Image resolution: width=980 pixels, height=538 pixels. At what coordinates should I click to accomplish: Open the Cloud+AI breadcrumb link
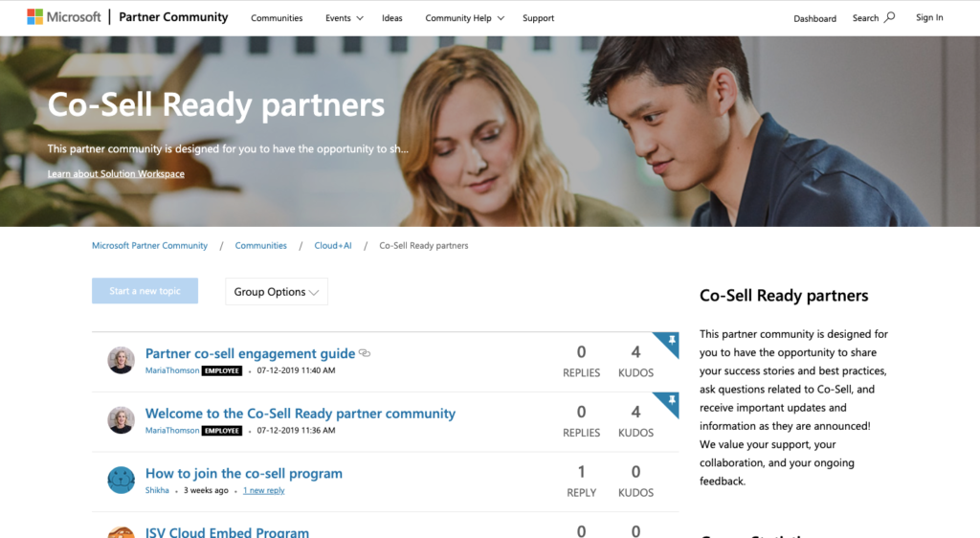[332, 246]
